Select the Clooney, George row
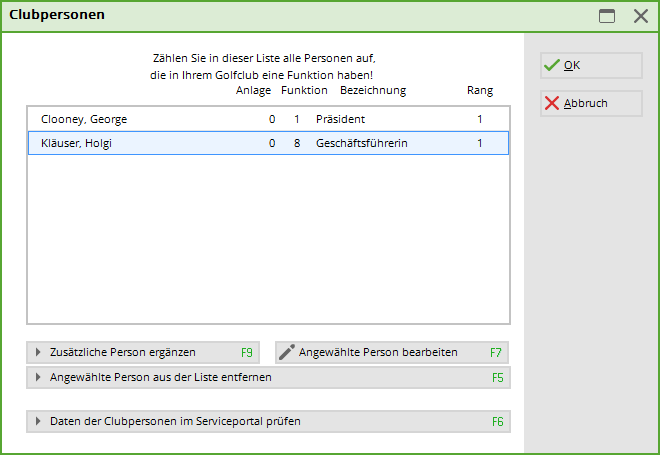The image size is (660, 455). 269,119
